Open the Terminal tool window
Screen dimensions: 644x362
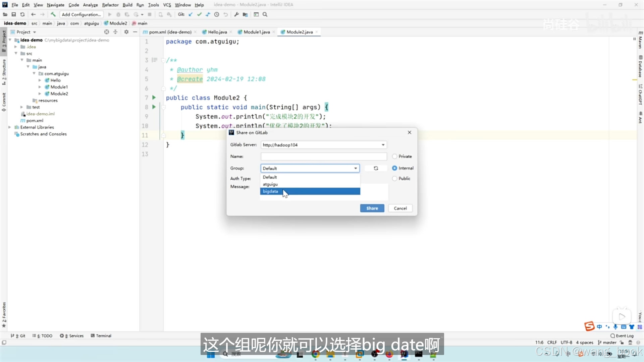click(101, 336)
